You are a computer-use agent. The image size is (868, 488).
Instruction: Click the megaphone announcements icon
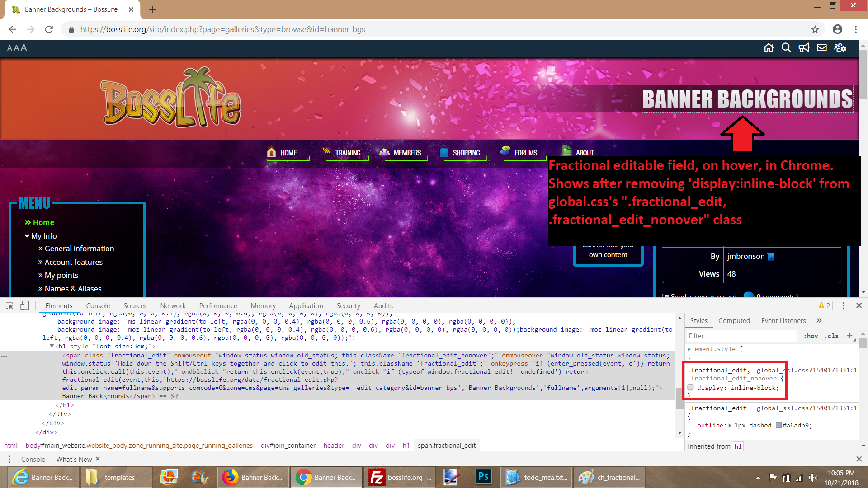[x=804, y=48]
